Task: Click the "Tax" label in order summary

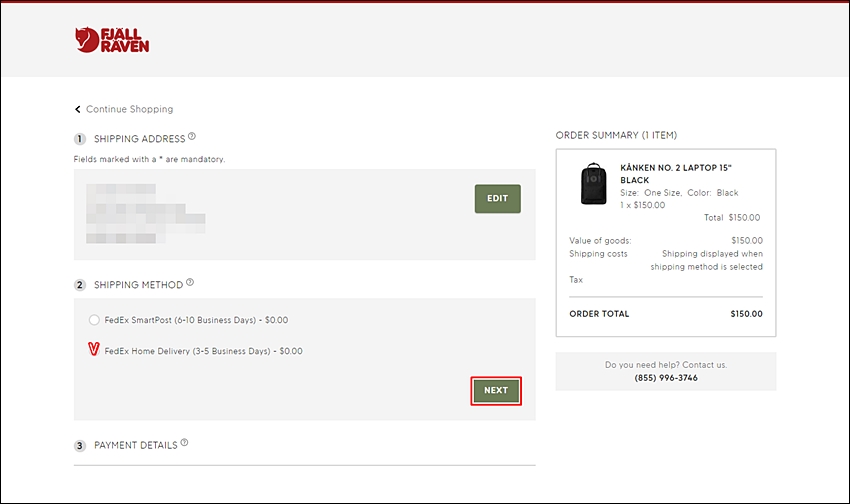Action: 576,280
